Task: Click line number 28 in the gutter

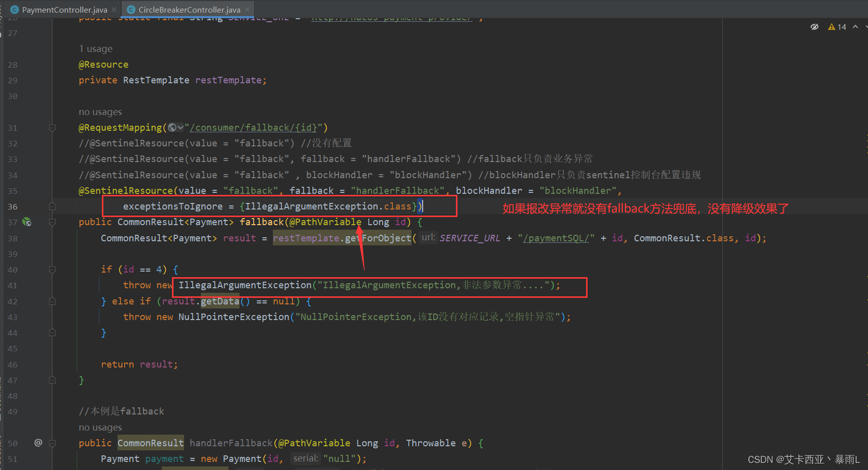Action: click(x=13, y=65)
